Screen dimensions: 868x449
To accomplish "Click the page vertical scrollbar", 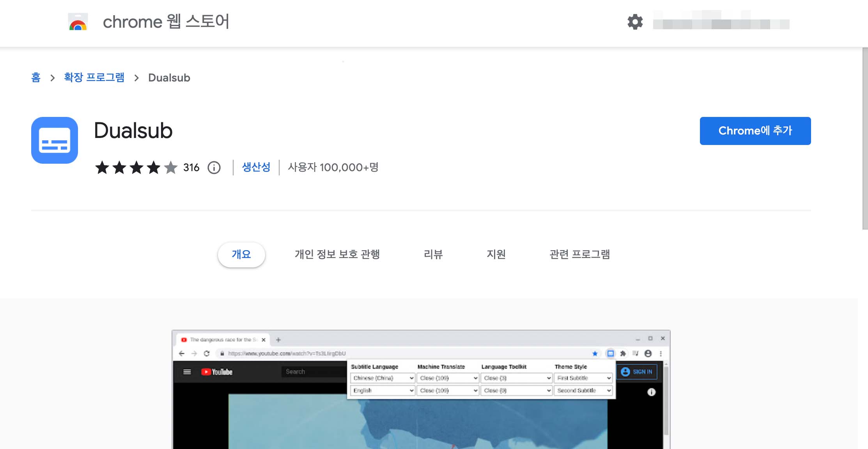I will pyautogui.click(x=865, y=138).
